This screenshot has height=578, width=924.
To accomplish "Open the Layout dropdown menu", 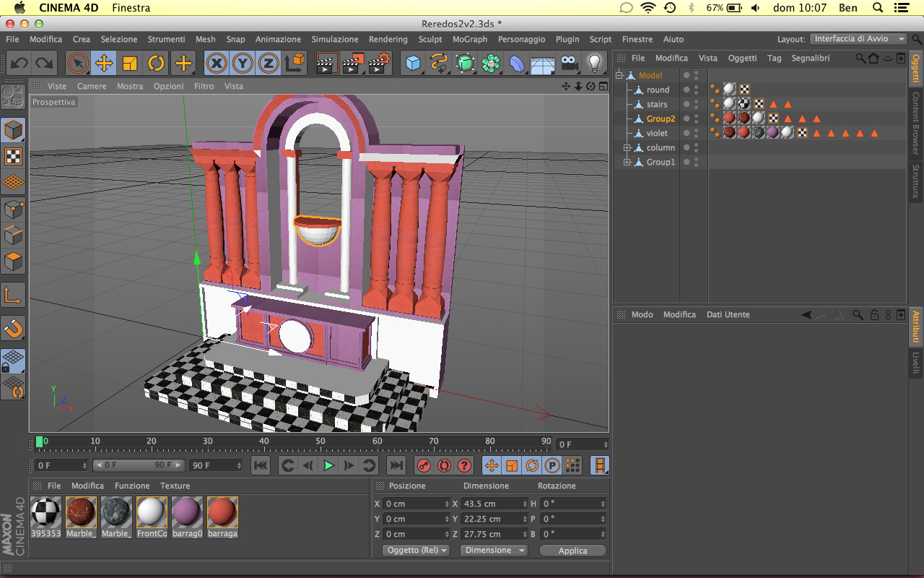I will [859, 39].
